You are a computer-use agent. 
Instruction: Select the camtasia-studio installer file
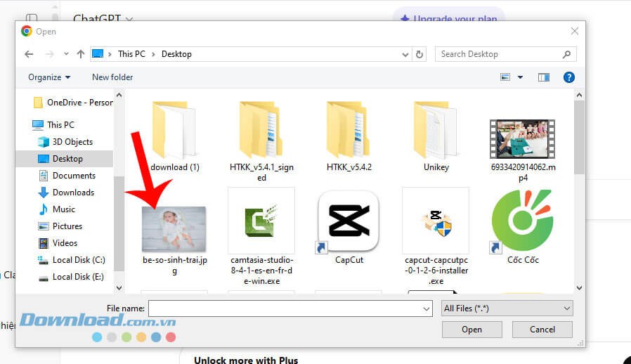261,221
